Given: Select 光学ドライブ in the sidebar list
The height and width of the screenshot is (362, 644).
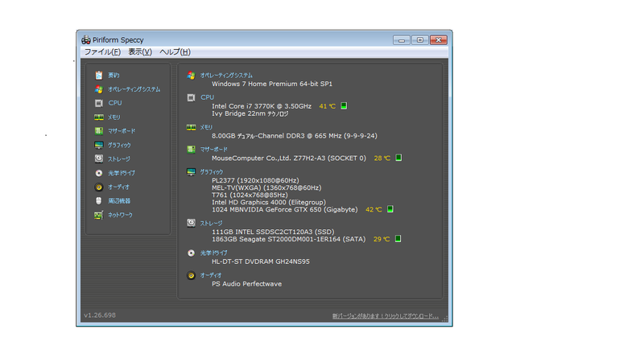Looking at the screenshot, I should (122, 173).
